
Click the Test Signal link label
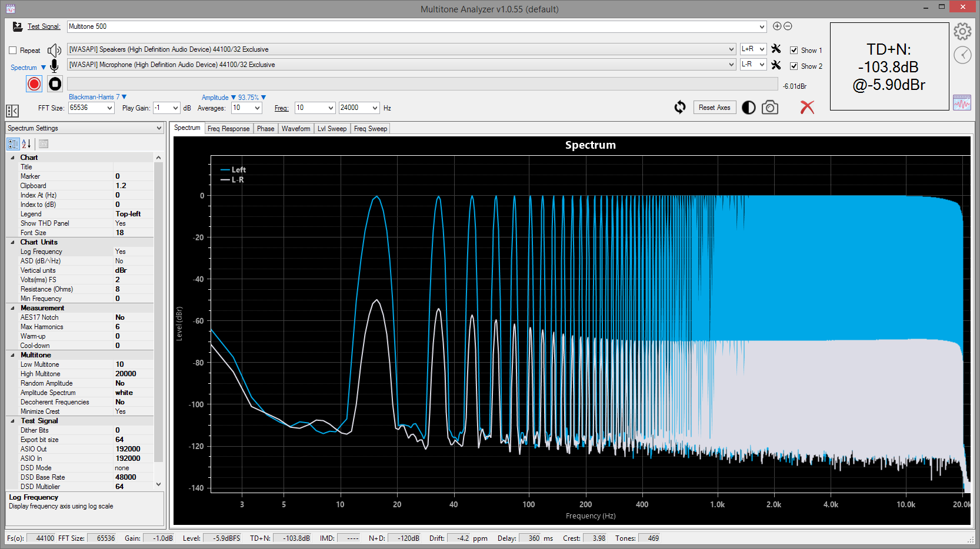[x=44, y=26]
